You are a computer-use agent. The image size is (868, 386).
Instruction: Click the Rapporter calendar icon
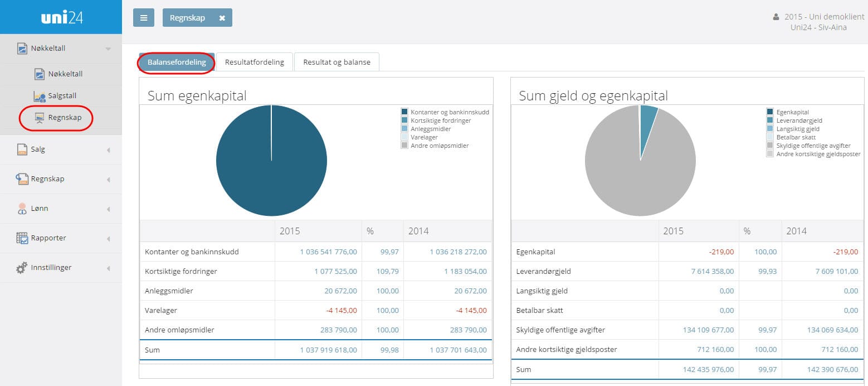[22, 238]
